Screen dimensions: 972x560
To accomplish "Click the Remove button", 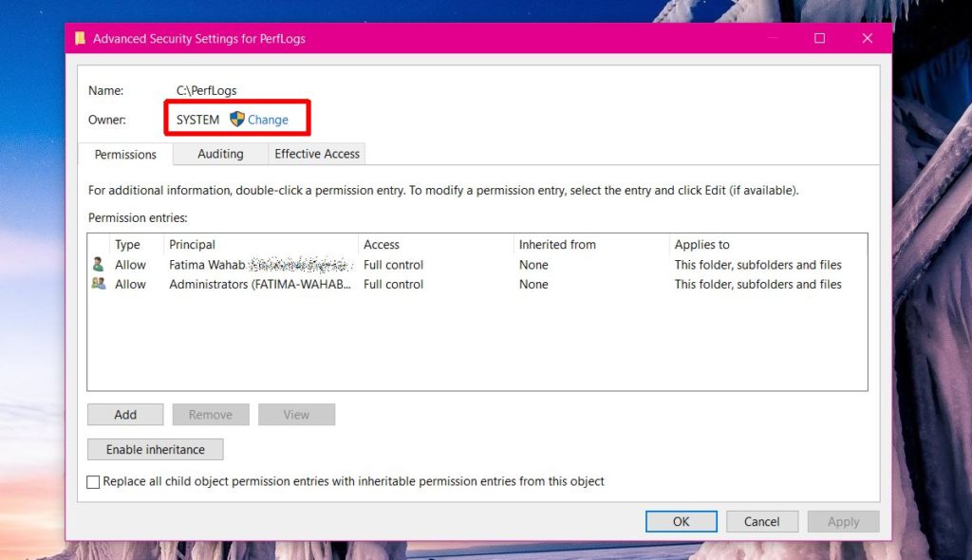I will pyautogui.click(x=211, y=414).
